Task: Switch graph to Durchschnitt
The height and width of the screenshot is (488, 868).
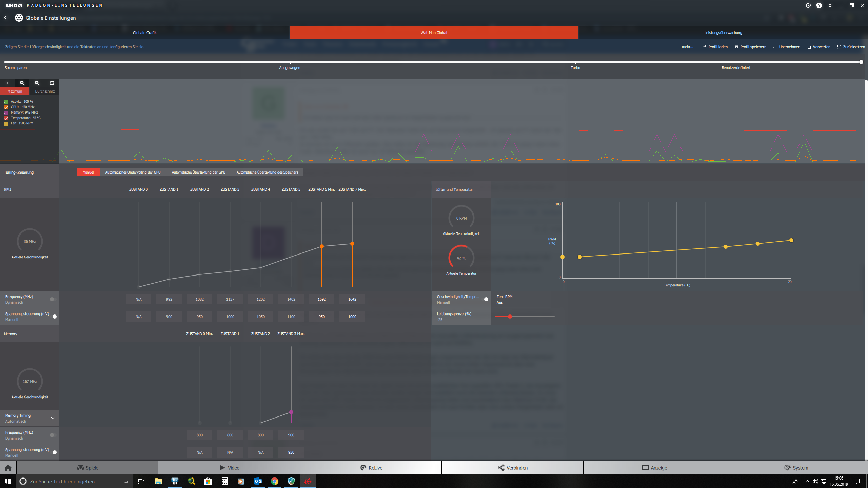Action: 45,91
